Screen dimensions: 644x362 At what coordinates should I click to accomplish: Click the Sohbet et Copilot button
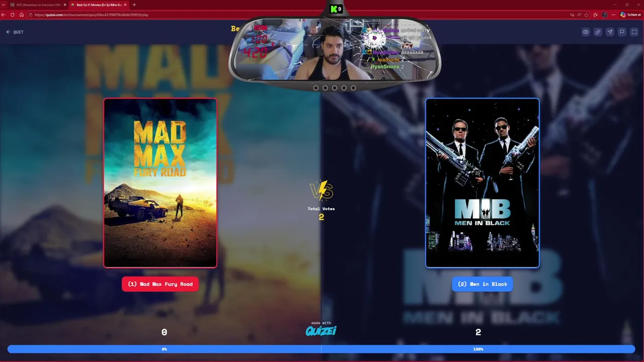[630, 15]
